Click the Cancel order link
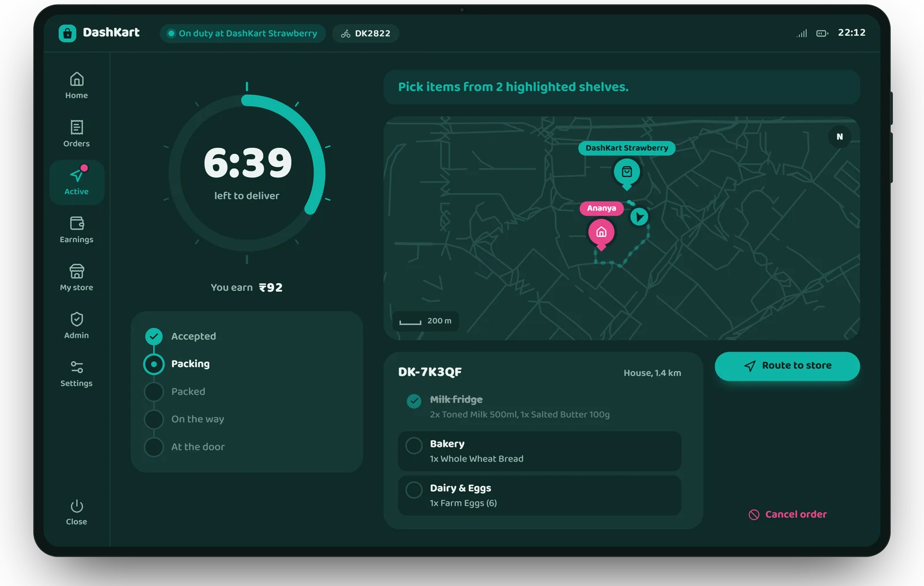This screenshot has height=586, width=924. click(x=788, y=514)
